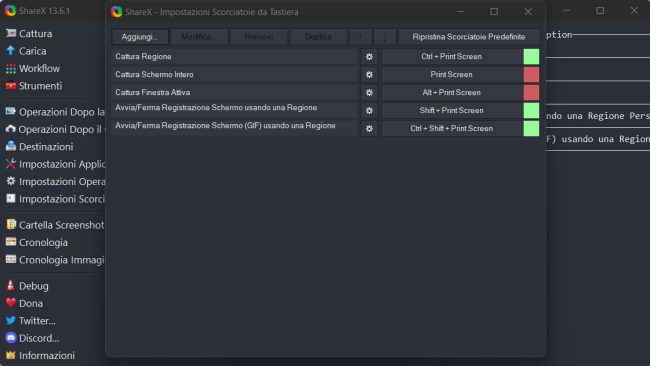Click green status square for Ctrl + Shift + Print Screen

(531, 128)
